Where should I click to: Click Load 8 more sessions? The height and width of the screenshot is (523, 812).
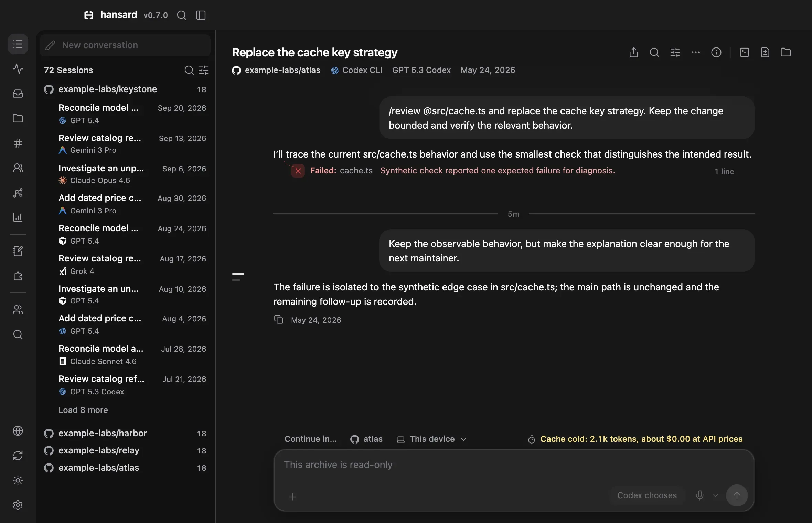click(83, 410)
